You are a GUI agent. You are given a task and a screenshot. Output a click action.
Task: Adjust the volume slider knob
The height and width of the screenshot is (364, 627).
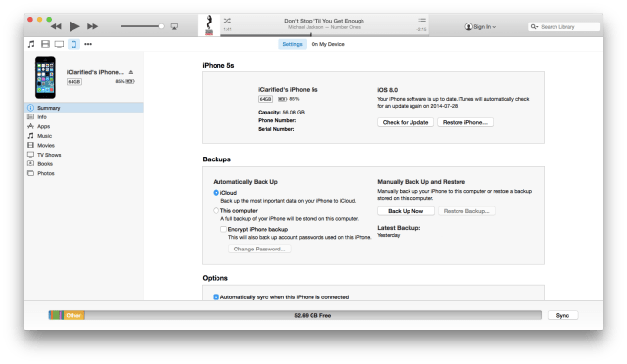click(x=161, y=26)
